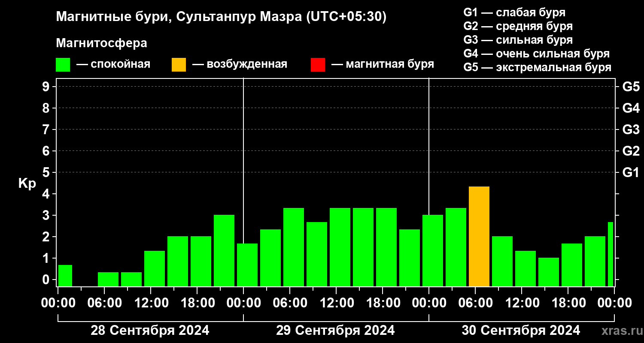Click the first green bar at 00:00 28 September

click(65, 276)
